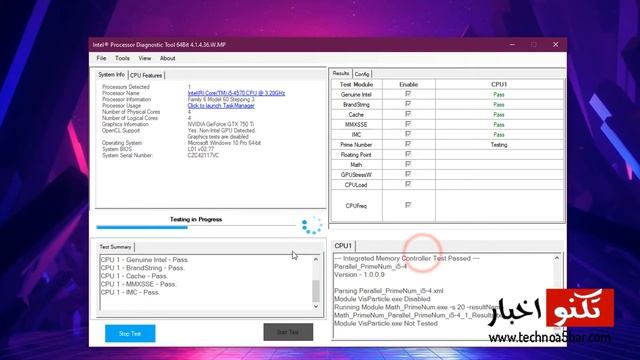Open the About menu
This screenshot has width=640, height=360.
tap(167, 58)
